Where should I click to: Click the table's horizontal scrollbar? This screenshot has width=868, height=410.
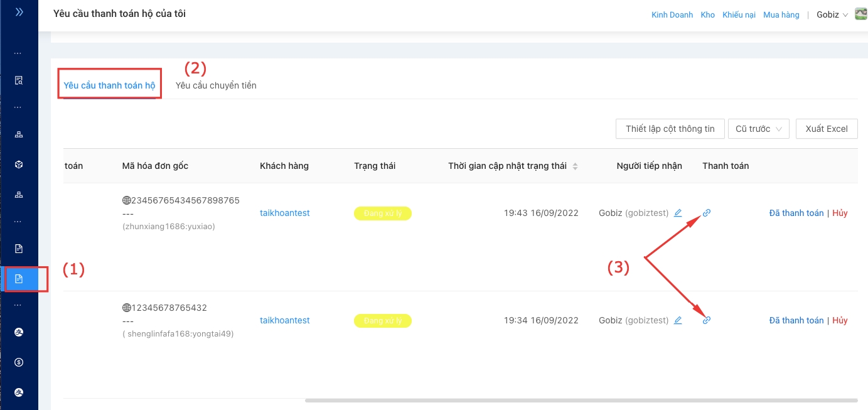581,400
